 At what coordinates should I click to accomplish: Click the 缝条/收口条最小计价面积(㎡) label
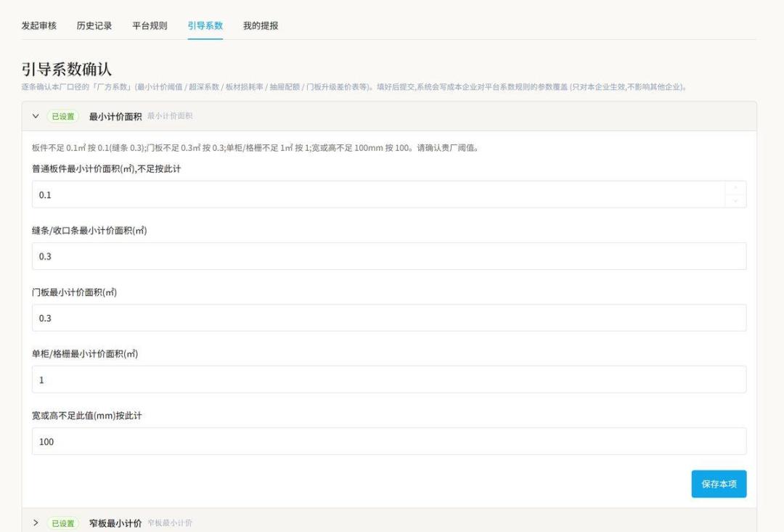point(89,231)
